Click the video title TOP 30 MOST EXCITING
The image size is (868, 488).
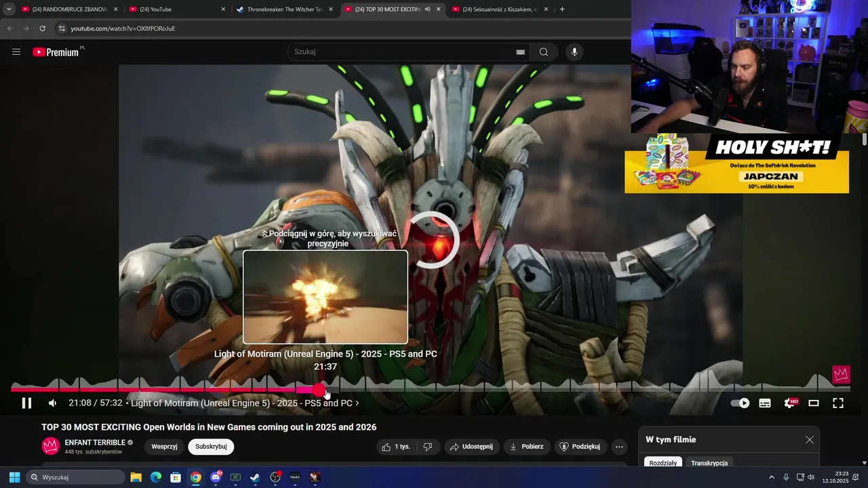click(209, 427)
